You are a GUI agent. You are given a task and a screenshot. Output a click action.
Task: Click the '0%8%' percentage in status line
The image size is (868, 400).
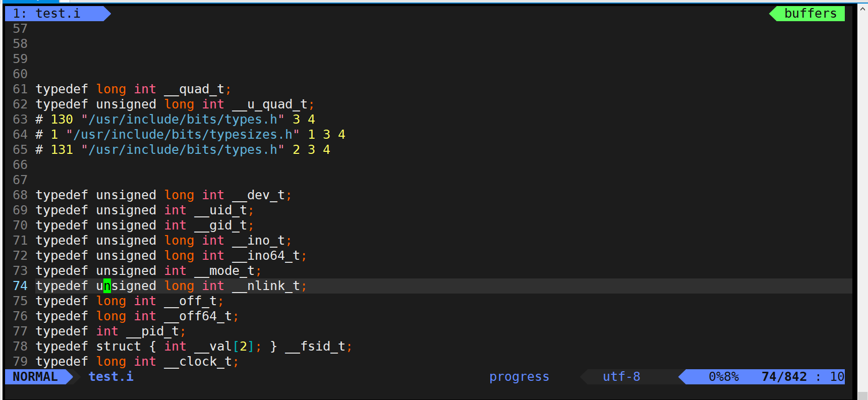point(724,377)
